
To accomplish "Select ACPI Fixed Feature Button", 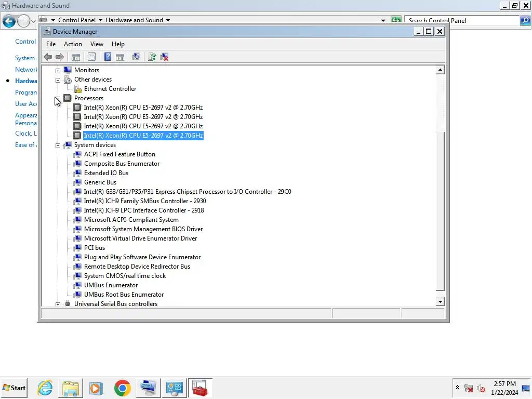I will (x=120, y=154).
